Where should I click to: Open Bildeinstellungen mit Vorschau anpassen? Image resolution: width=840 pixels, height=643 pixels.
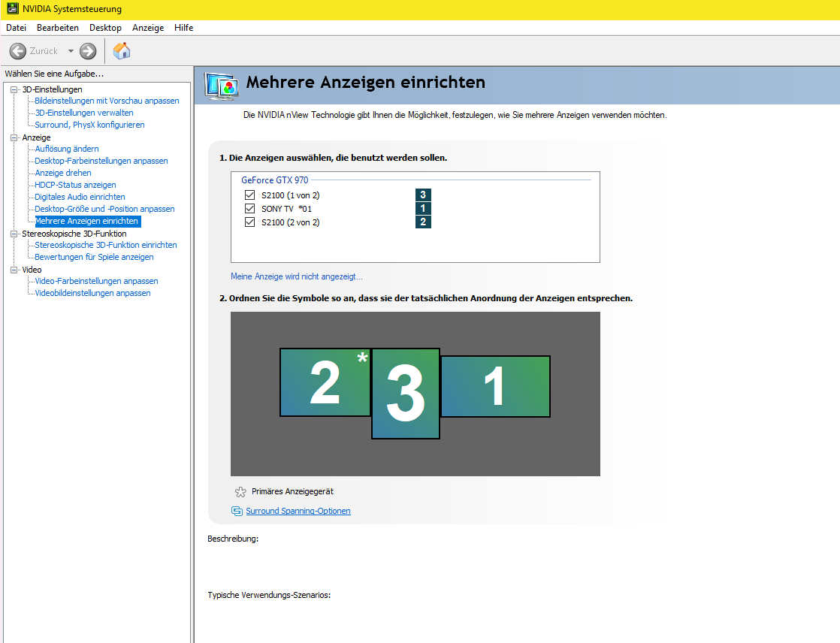click(107, 101)
